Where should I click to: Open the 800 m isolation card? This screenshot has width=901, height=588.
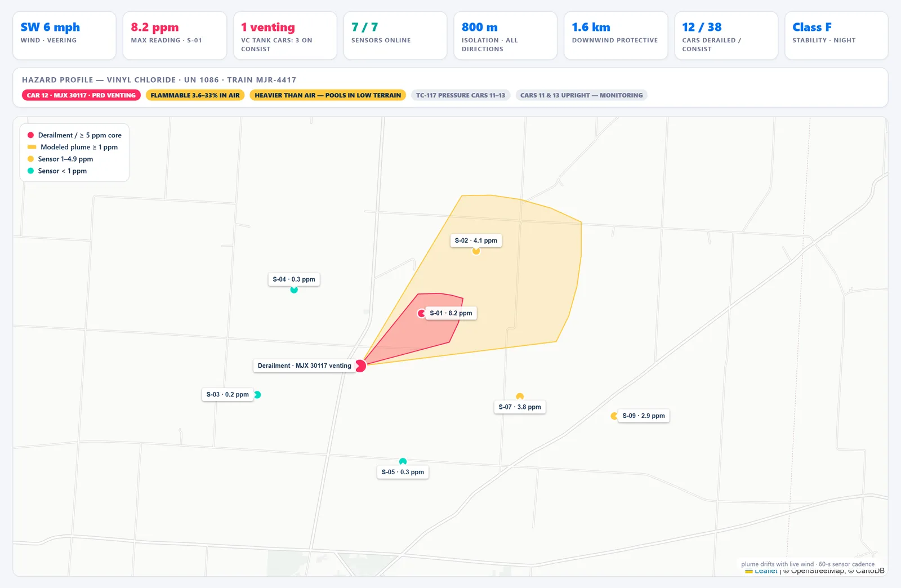pos(506,35)
